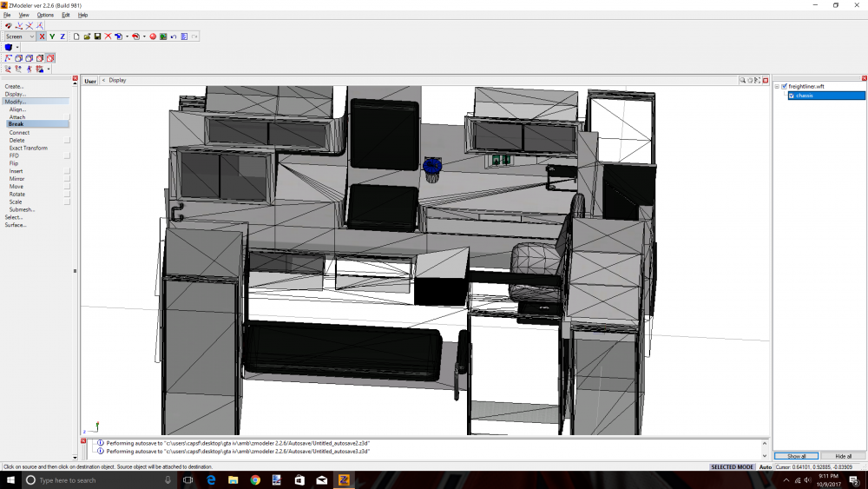Select the Connect tool
The image size is (868, 489).
pyautogui.click(x=19, y=133)
